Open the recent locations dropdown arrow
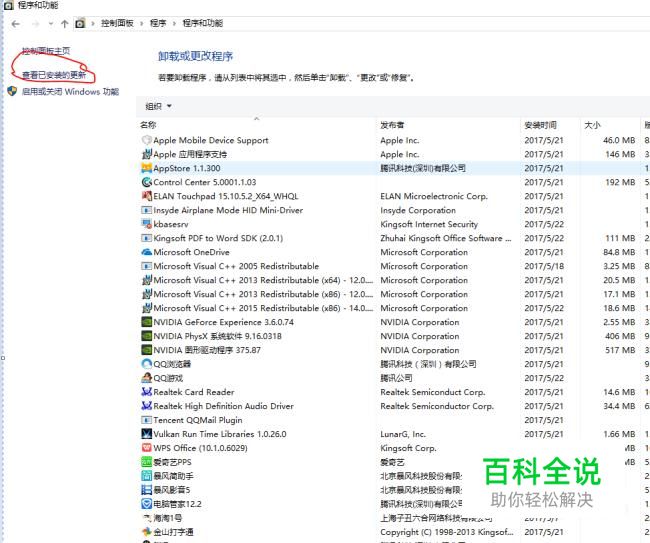The image size is (650, 543). [x=51, y=24]
